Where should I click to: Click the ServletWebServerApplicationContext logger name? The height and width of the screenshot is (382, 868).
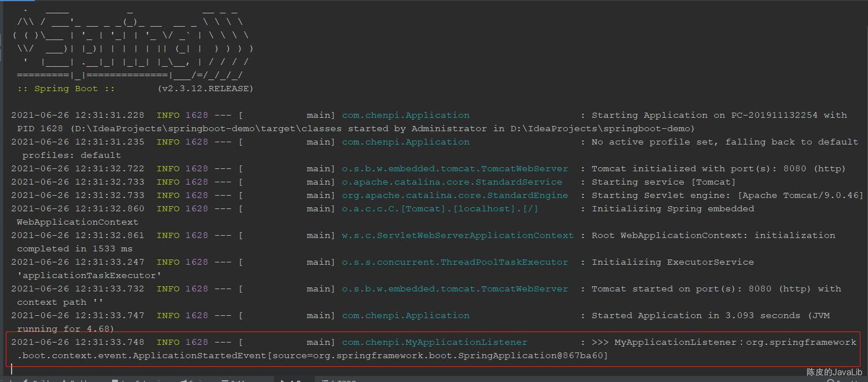(x=458, y=236)
